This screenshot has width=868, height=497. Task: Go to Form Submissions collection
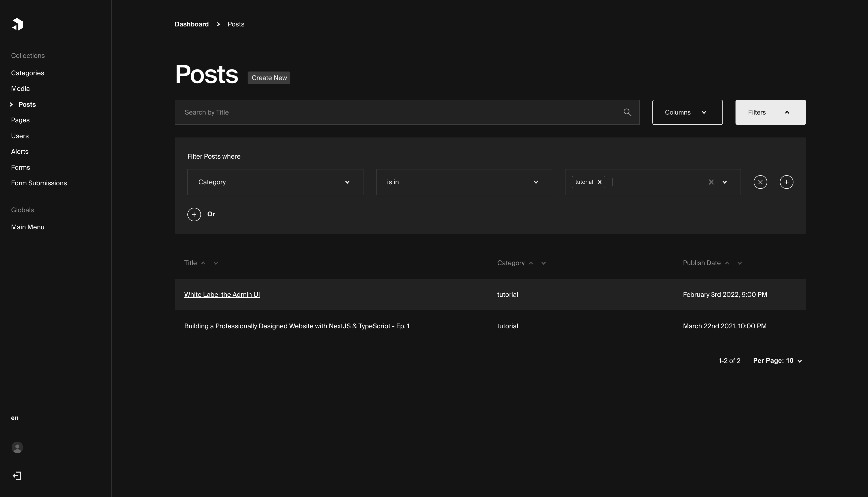pyautogui.click(x=39, y=183)
